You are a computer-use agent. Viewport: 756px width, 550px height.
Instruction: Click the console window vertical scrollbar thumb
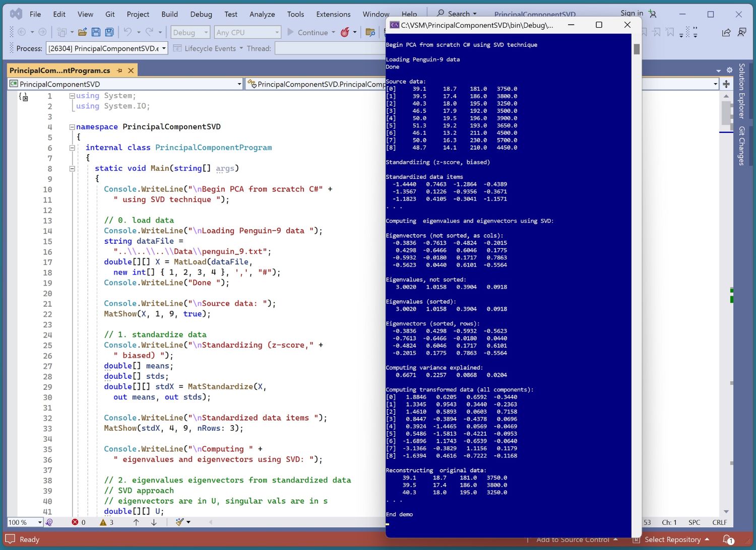(x=637, y=49)
